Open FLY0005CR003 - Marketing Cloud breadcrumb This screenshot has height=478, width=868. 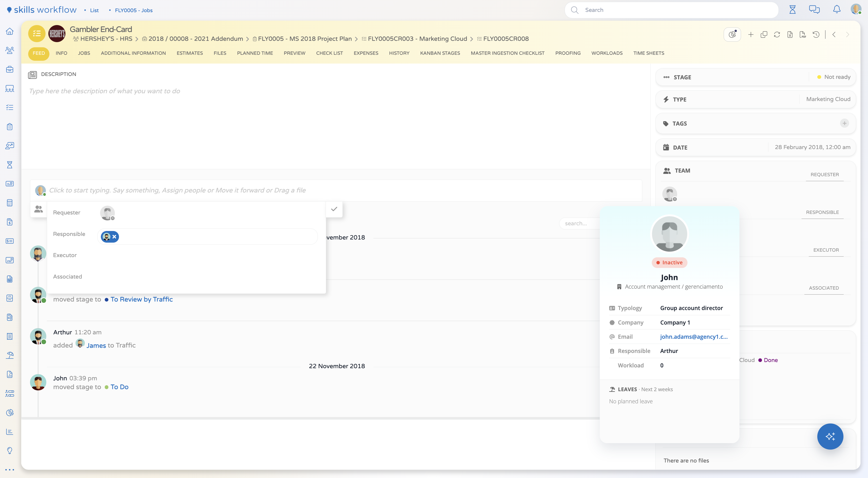[417, 39]
